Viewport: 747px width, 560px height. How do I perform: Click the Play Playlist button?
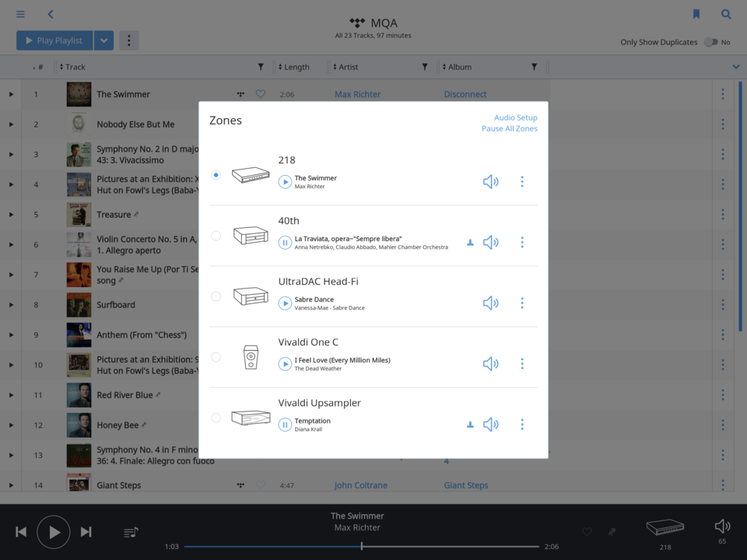tap(54, 40)
